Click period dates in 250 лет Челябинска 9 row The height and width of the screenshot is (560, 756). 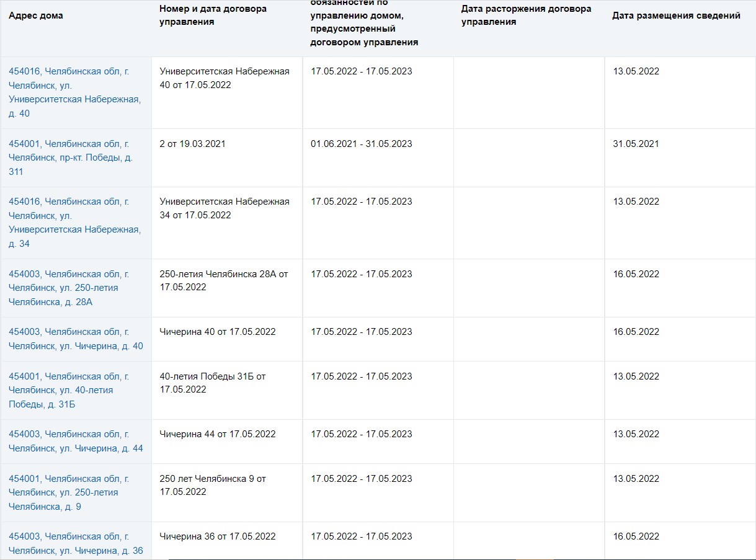[362, 479]
